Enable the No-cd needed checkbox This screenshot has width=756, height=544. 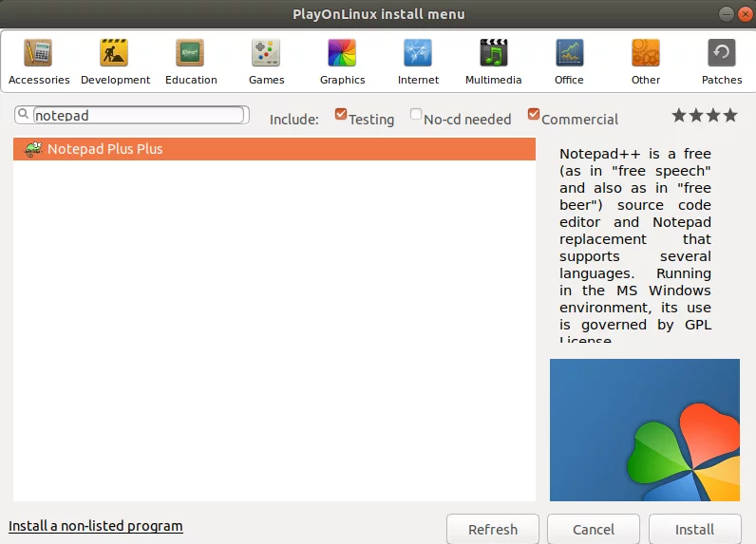click(x=416, y=114)
